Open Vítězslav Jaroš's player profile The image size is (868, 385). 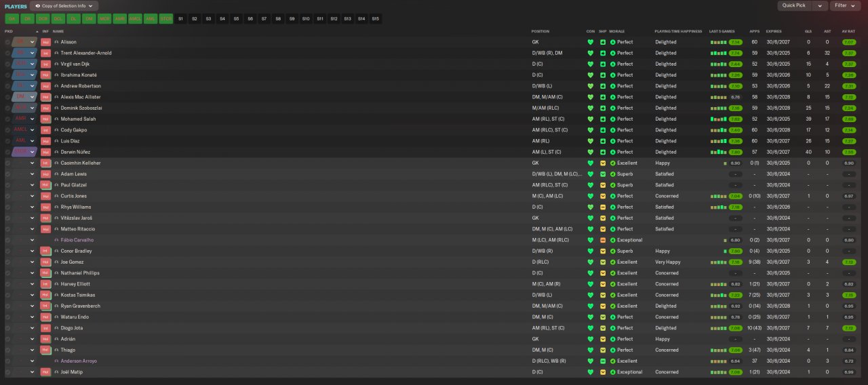click(77, 218)
